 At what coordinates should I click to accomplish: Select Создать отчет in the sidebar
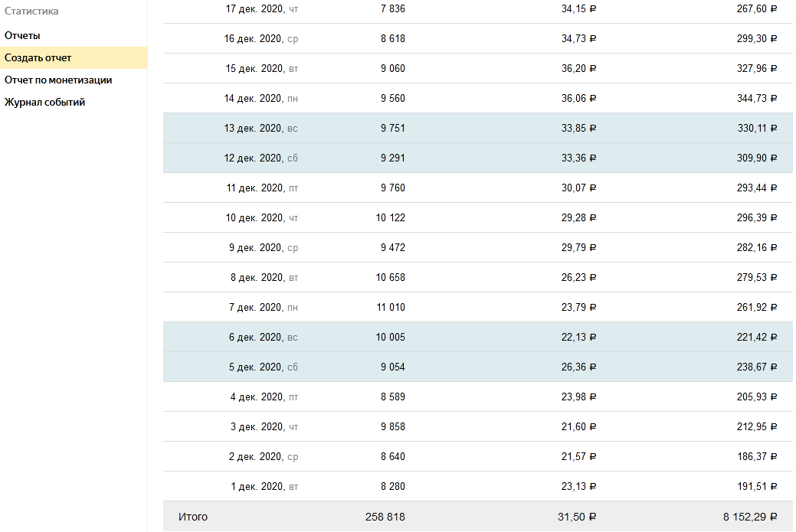coord(38,57)
